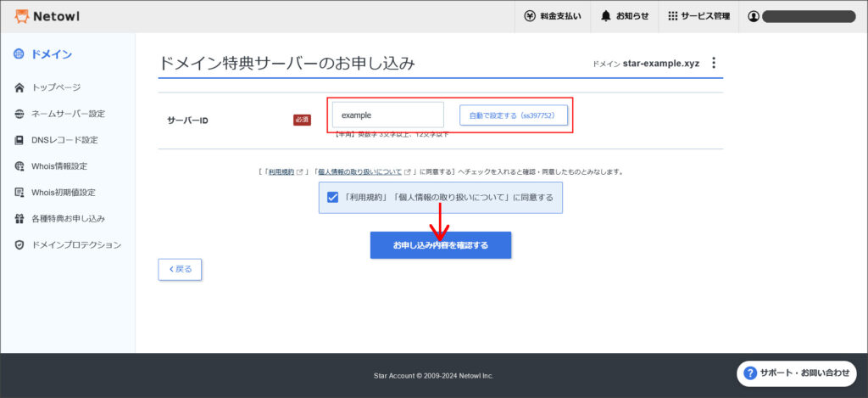Open 各種特典お申し込み menu item

pos(68,218)
